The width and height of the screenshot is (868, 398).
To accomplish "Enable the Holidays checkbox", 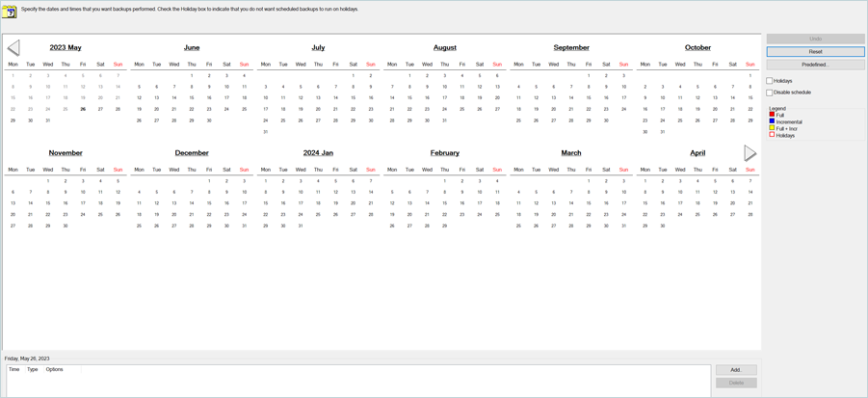I will click(770, 81).
